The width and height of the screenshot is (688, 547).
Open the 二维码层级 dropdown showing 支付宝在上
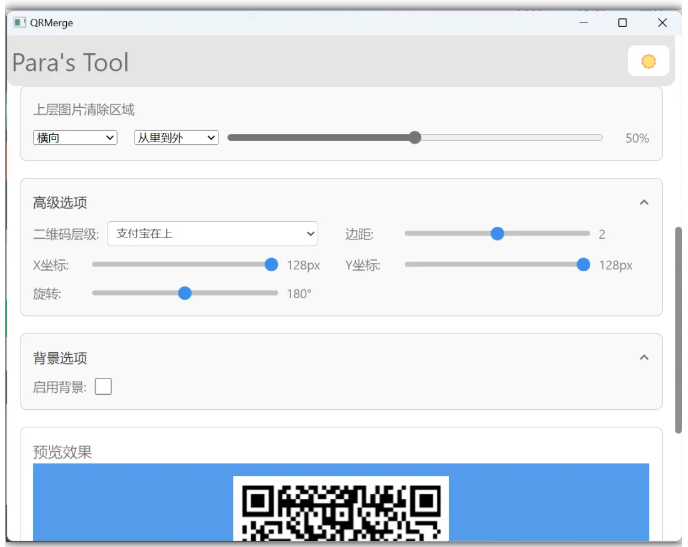click(x=212, y=233)
